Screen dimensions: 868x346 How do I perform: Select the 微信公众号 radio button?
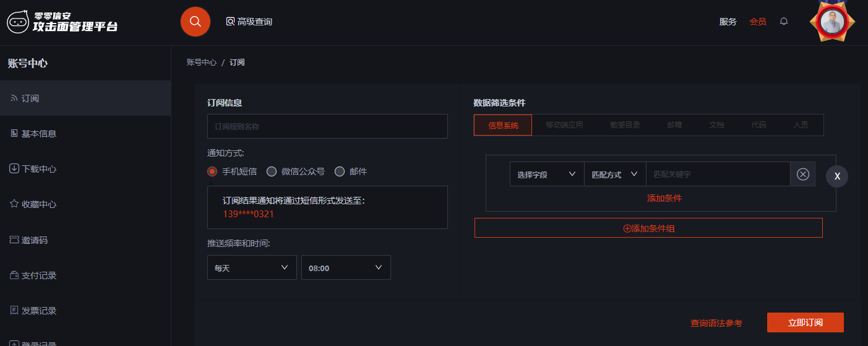[271, 171]
